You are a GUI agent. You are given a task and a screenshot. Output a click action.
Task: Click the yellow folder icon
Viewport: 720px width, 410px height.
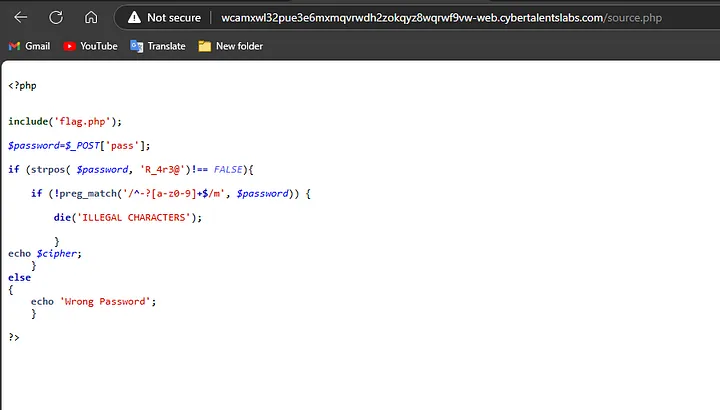coord(204,46)
